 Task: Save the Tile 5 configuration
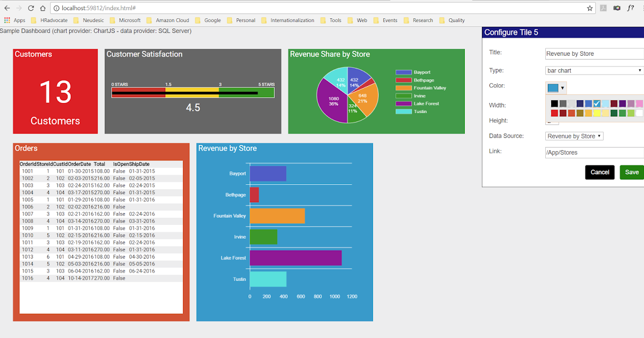pos(632,172)
